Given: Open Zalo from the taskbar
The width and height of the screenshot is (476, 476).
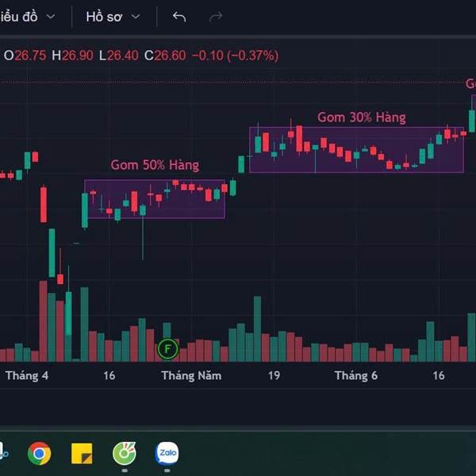Looking at the screenshot, I should 167,453.
